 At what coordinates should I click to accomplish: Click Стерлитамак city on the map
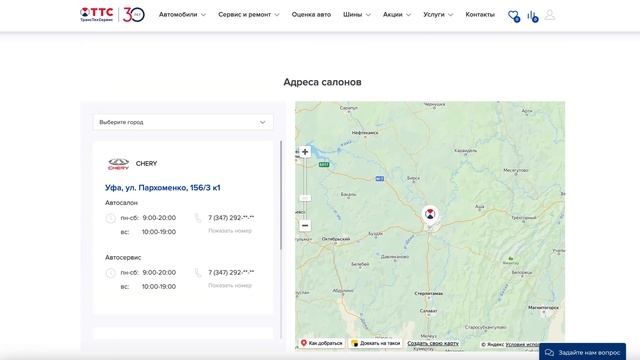coord(429,293)
